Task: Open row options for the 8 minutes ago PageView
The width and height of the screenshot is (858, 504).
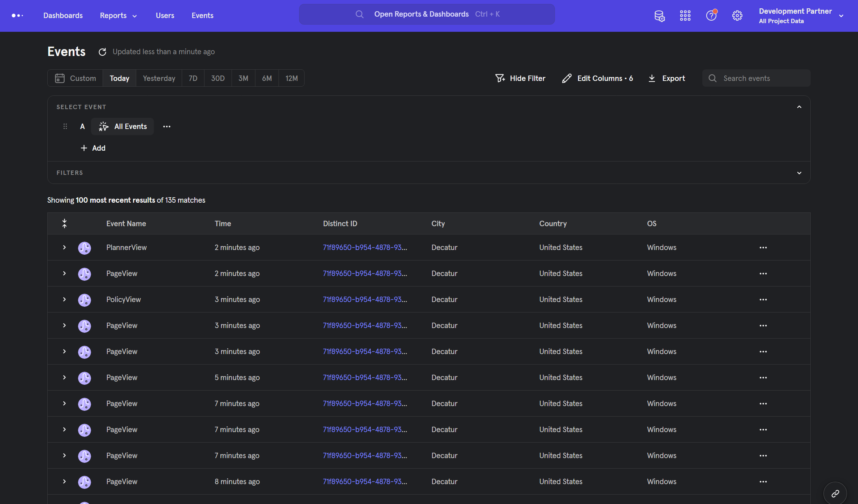Action: pyautogui.click(x=763, y=482)
